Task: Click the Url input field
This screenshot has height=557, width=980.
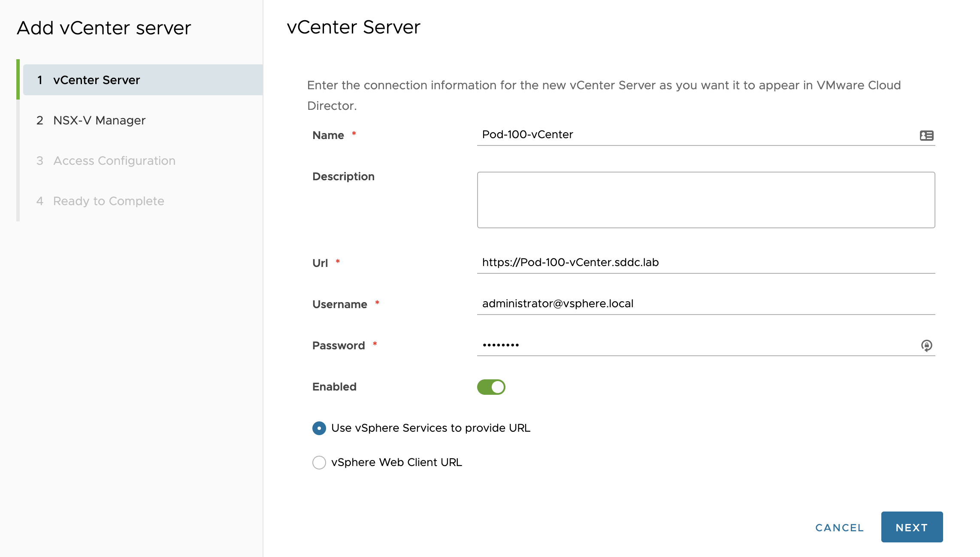Action: pyautogui.click(x=706, y=263)
